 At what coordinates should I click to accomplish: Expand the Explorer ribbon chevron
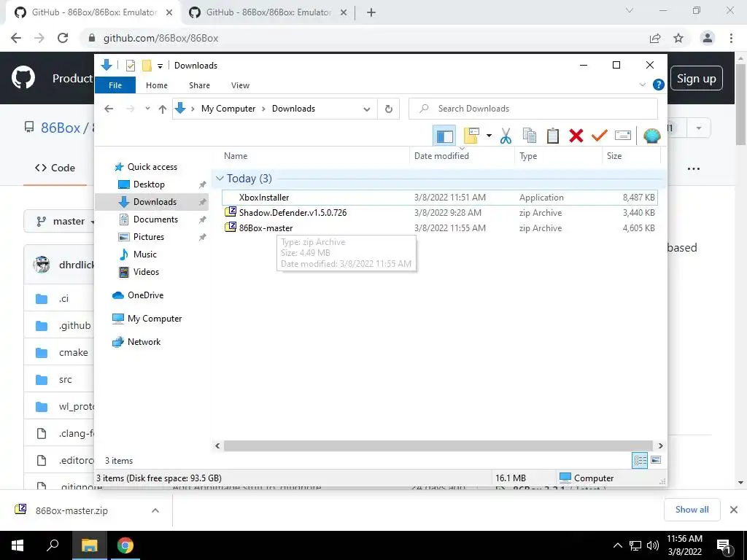[642, 85]
